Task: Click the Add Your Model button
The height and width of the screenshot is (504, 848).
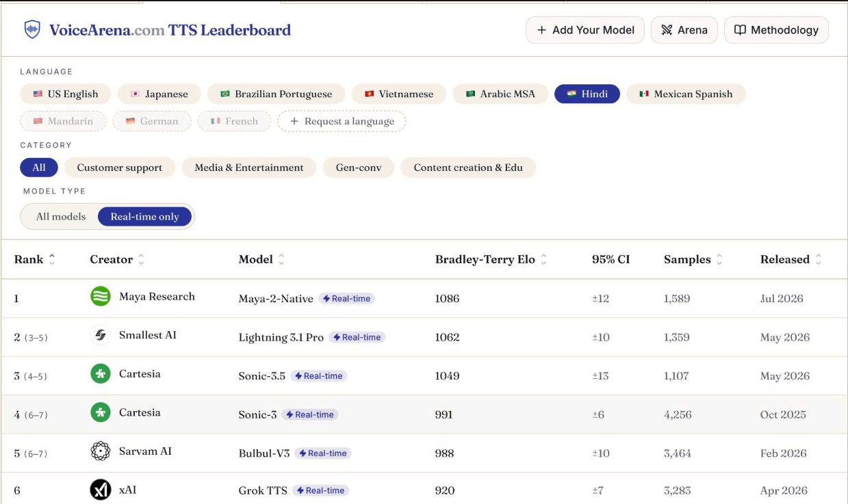Action: click(x=585, y=30)
